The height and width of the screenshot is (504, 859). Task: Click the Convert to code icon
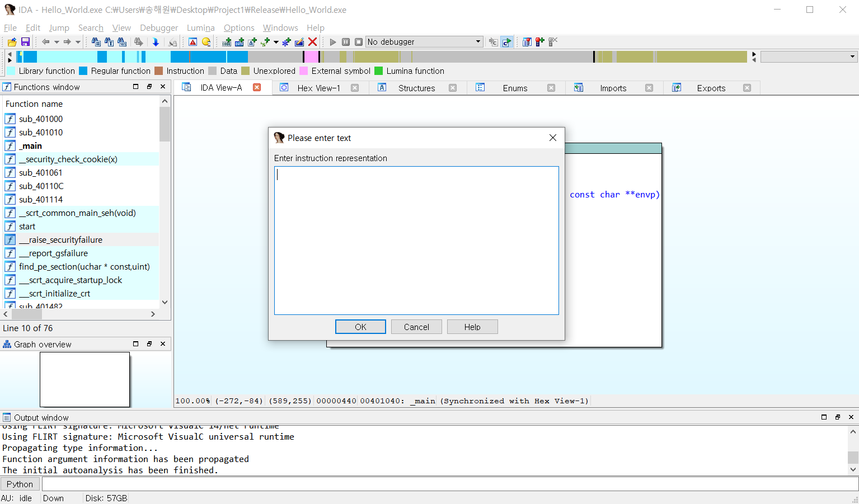(227, 42)
